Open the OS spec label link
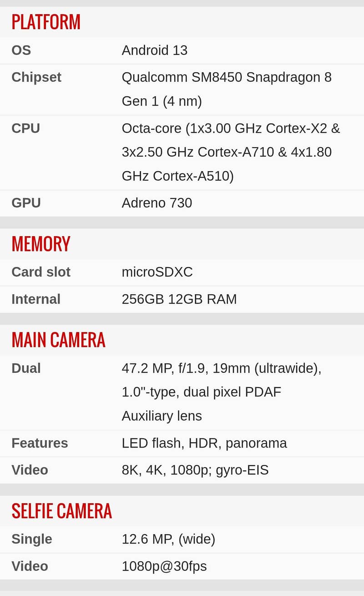The width and height of the screenshot is (364, 596). coord(21,51)
